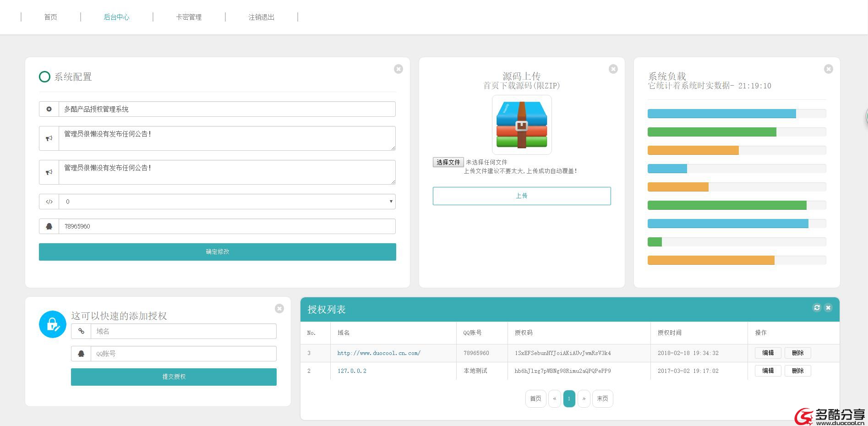
Task: Click the gear icon beside system name
Action: (x=49, y=109)
